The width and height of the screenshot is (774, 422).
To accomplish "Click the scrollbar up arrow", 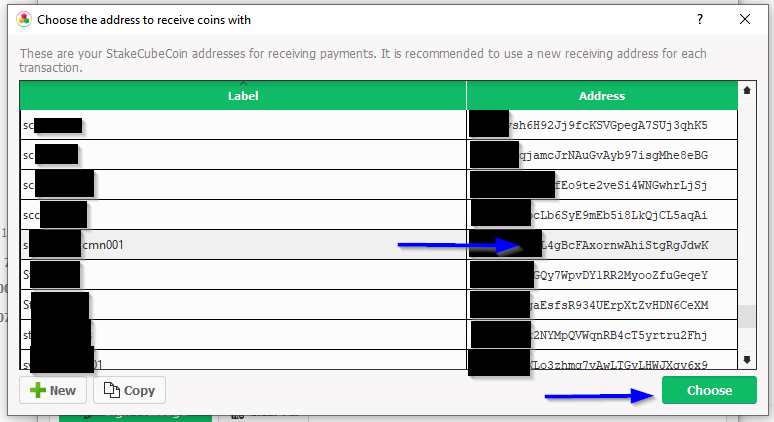I will [747, 90].
